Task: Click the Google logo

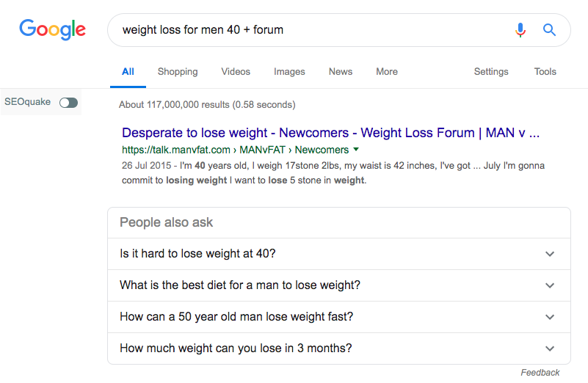Action: [52, 30]
